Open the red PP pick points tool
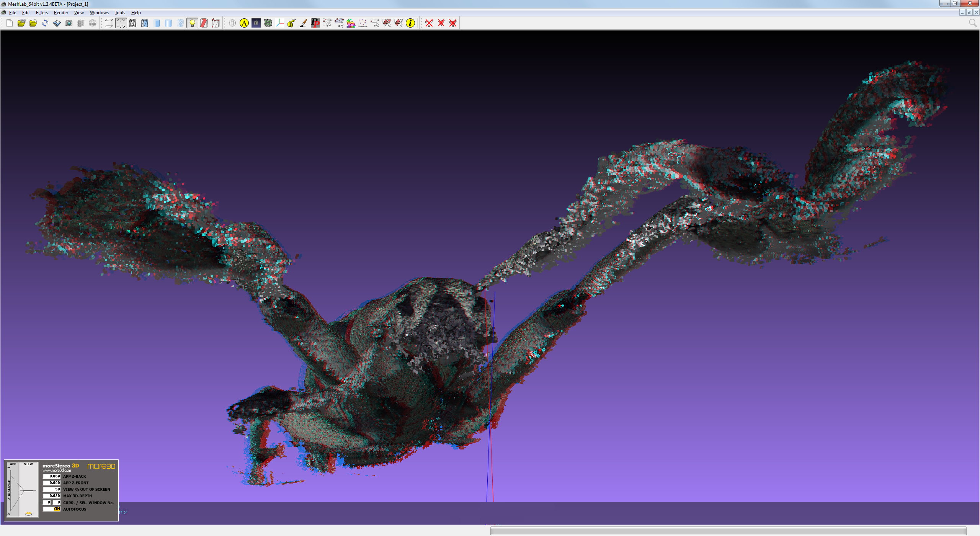 point(315,23)
